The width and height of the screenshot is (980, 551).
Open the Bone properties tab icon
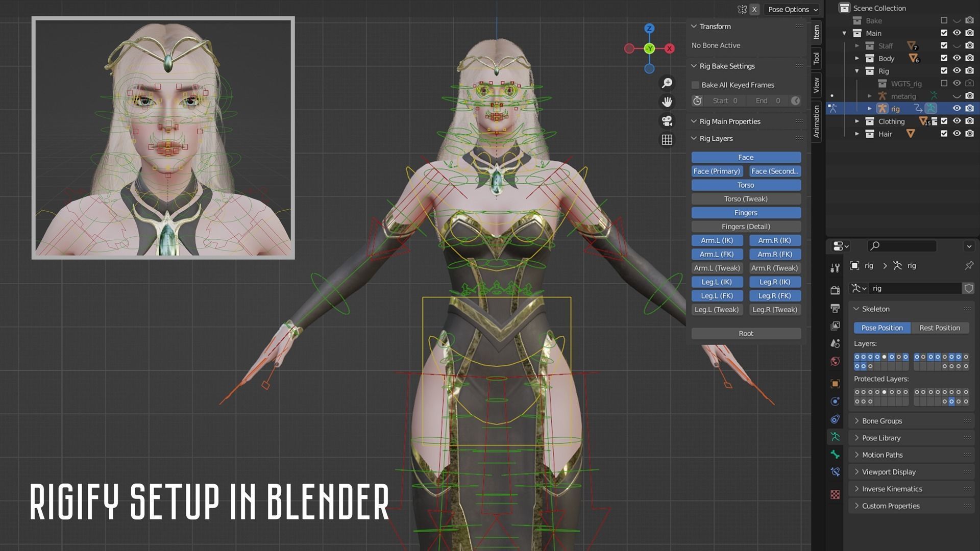tap(835, 454)
